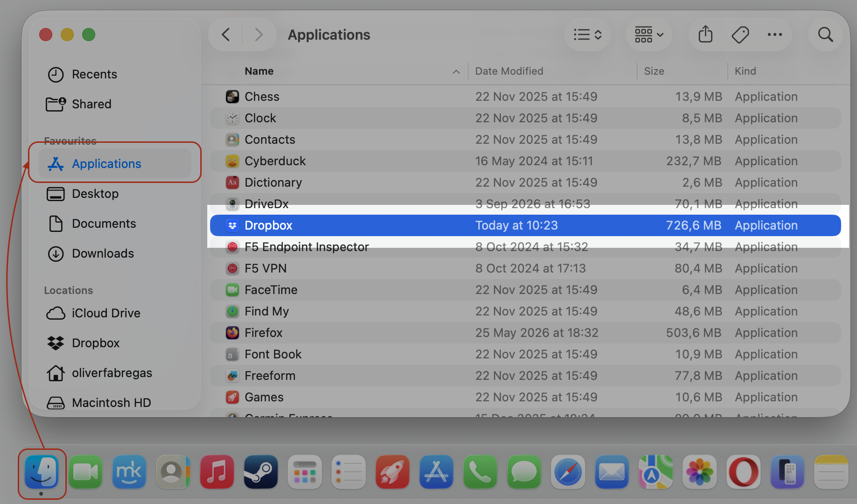This screenshot has width=857, height=504.
Task: Select the Find My row
Action: (x=525, y=311)
